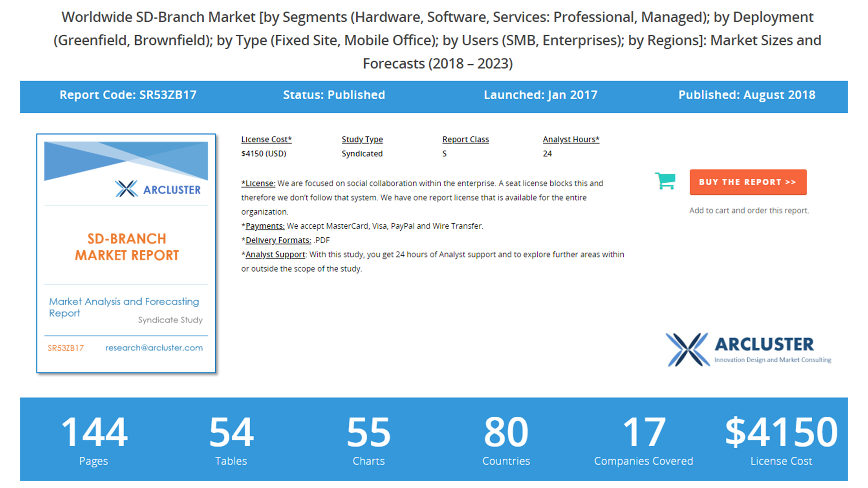
Task: Click the Analyst Support underlined label
Action: pyautogui.click(x=275, y=255)
